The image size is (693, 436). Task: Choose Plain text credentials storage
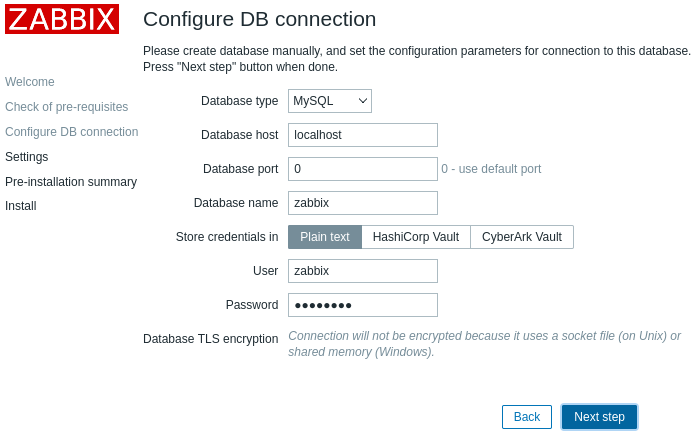click(325, 237)
